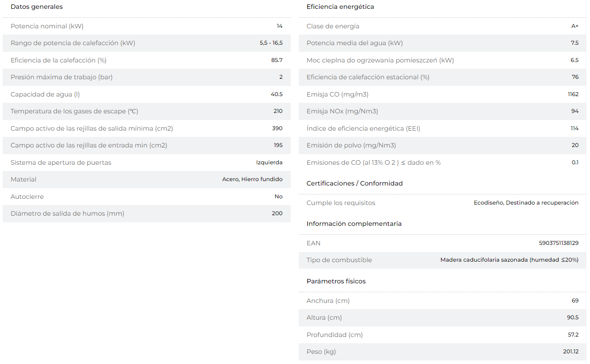Click the Autocierre row

pyautogui.click(x=147, y=197)
